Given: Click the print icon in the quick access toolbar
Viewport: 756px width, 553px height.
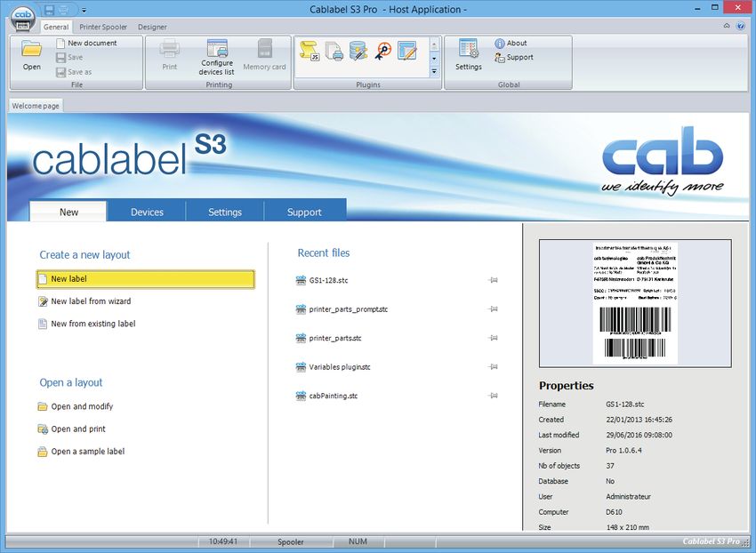Looking at the screenshot, I should [62, 10].
